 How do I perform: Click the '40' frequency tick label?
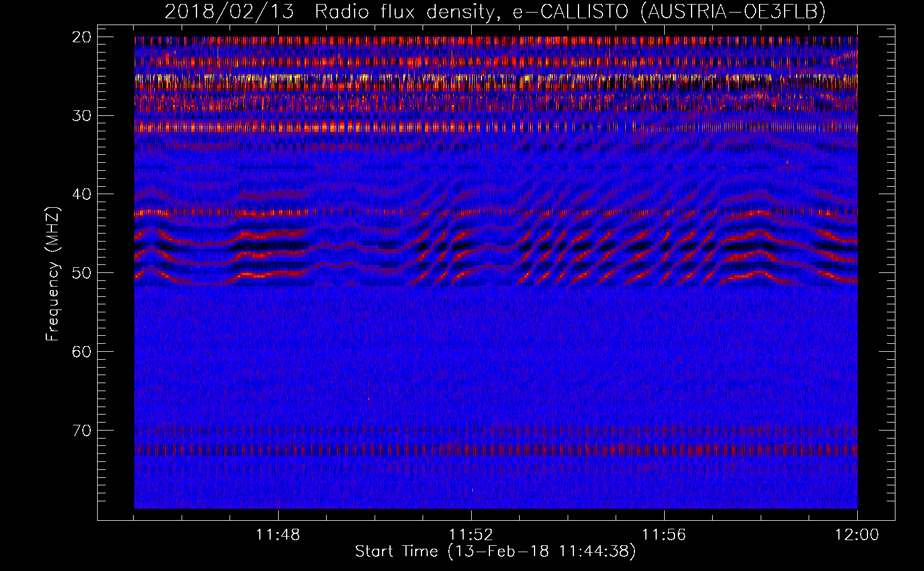pyautogui.click(x=82, y=194)
